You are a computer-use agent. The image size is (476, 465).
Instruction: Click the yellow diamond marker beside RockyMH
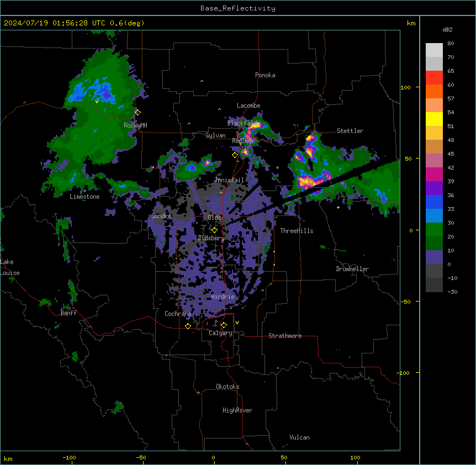138,112
